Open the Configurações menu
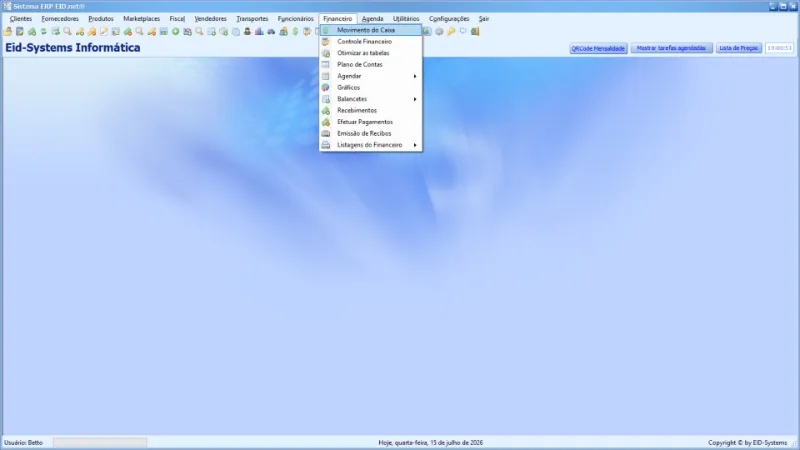The width and height of the screenshot is (800, 450). pos(449,18)
